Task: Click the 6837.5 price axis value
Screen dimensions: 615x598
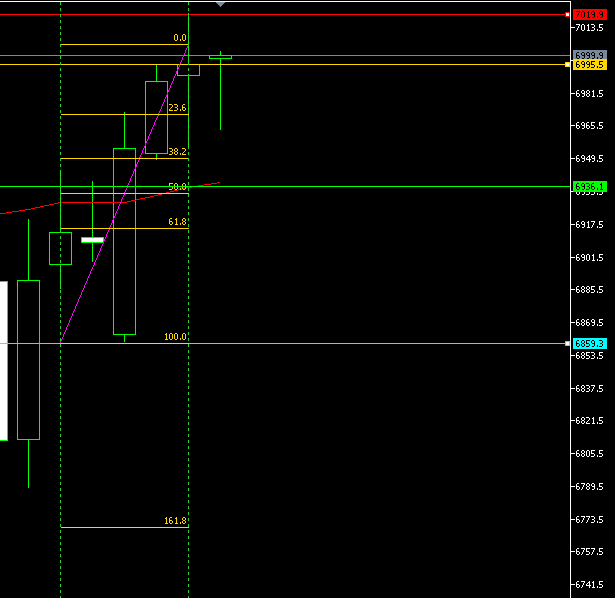Action: (x=589, y=389)
